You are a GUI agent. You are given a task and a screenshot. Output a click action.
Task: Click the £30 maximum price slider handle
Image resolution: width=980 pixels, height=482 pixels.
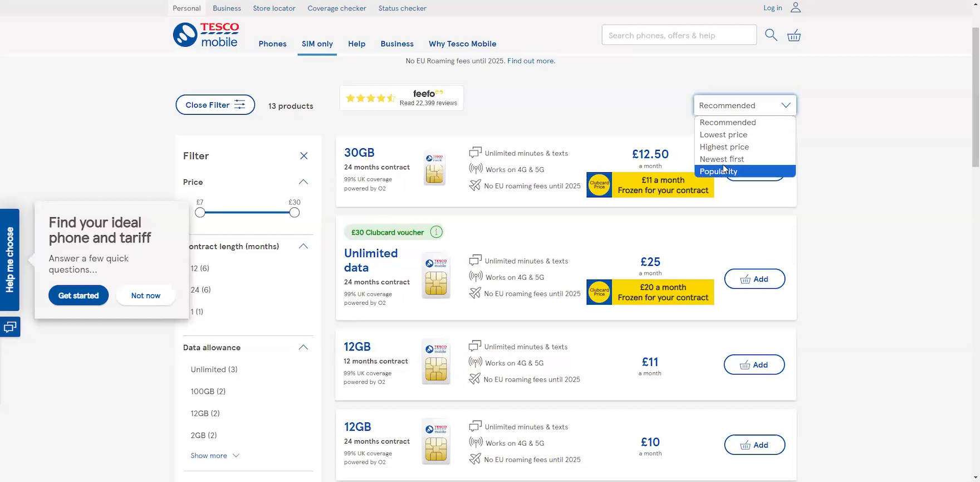(295, 212)
